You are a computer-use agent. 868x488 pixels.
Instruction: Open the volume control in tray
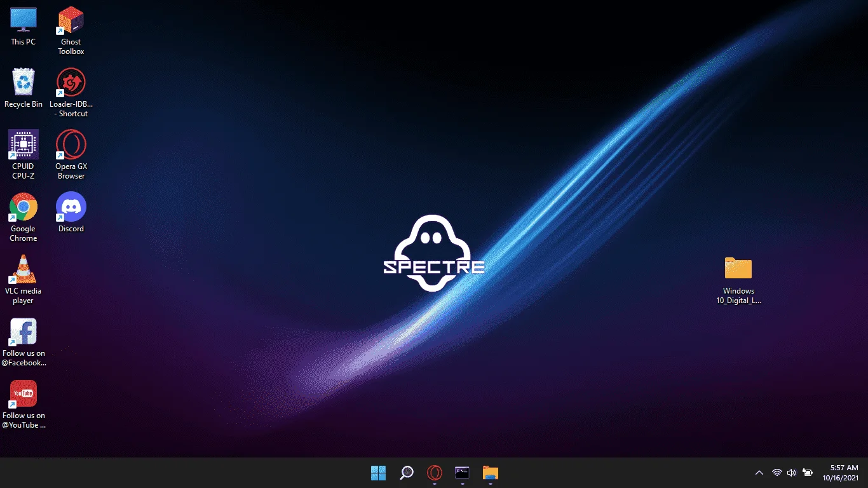(792, 473)
